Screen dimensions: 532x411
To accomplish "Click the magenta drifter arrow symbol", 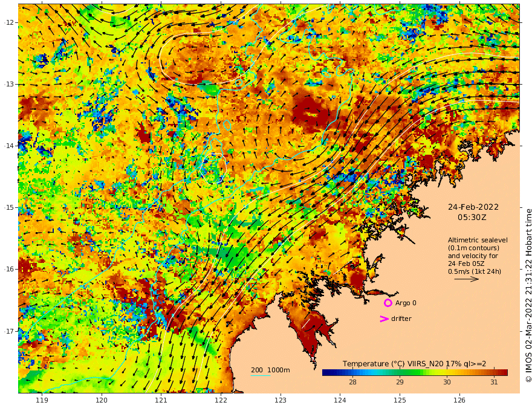I will pos(384,319).
